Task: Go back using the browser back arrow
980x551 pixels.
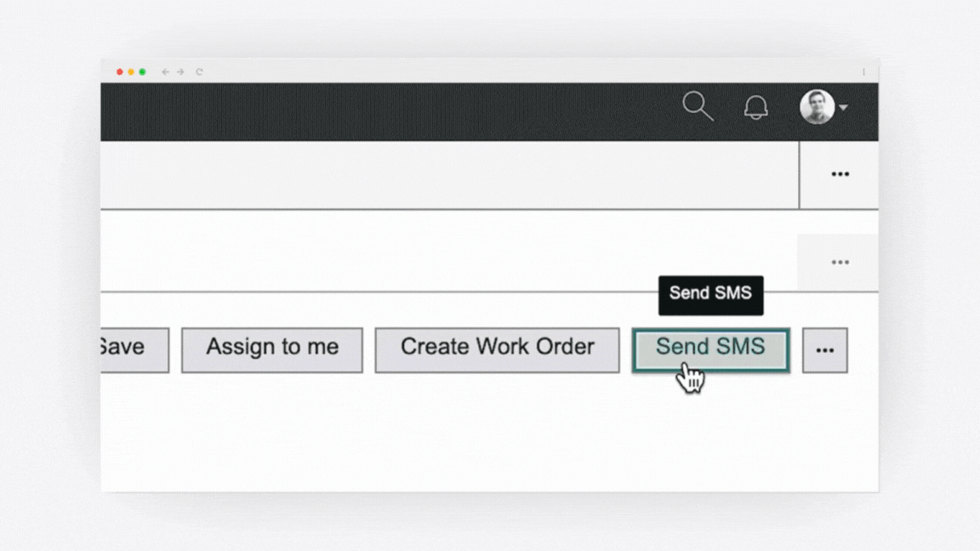Action: [165, 71]
